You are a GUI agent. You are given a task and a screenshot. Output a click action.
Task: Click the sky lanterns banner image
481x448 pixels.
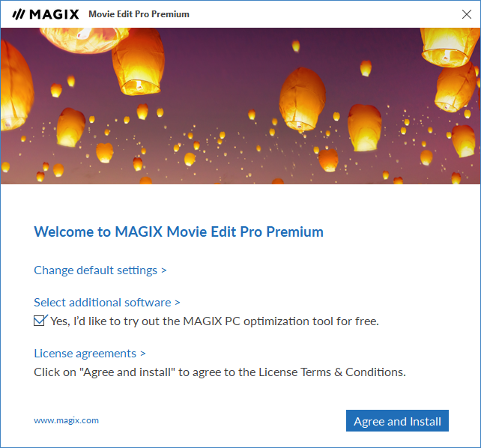pyautogui.click(x=240, y=106)
